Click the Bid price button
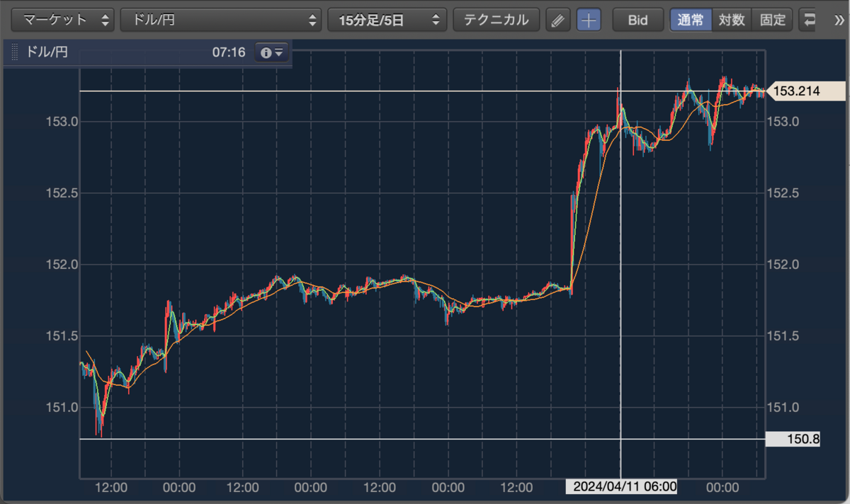This screenshot has height=504, width=850. click(x=638, y=20)
